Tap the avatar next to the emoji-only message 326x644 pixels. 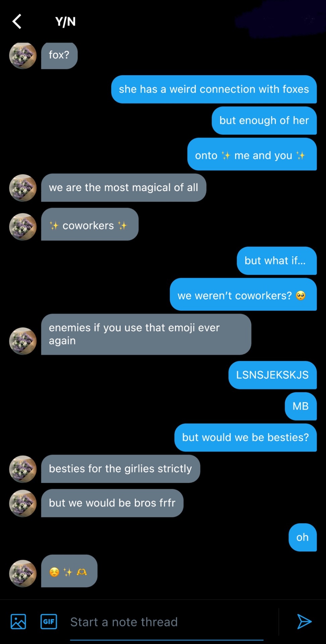(x=23, y=573)
